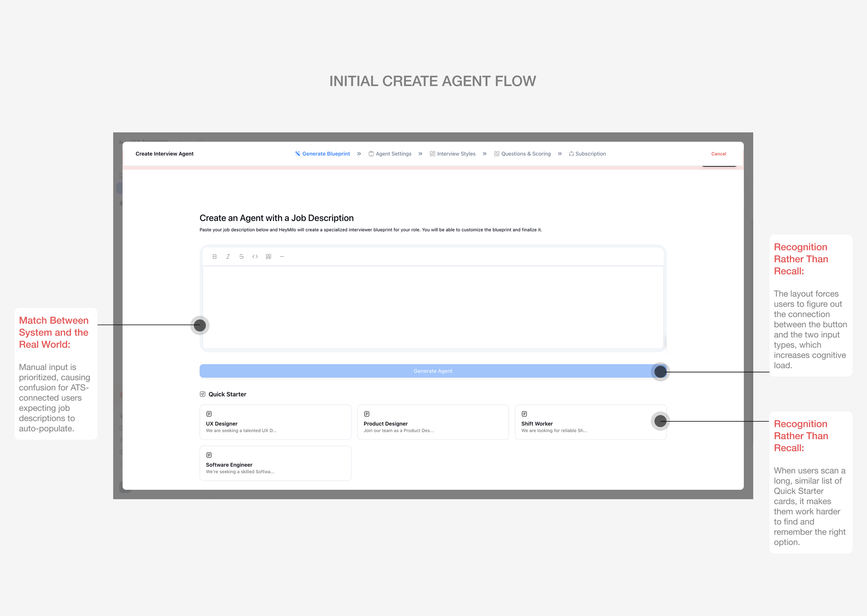Image resolution: width=867 pixels, height=616 pixels.
Task: Click the Quick Starter section icon
Action: pos(203,394)
